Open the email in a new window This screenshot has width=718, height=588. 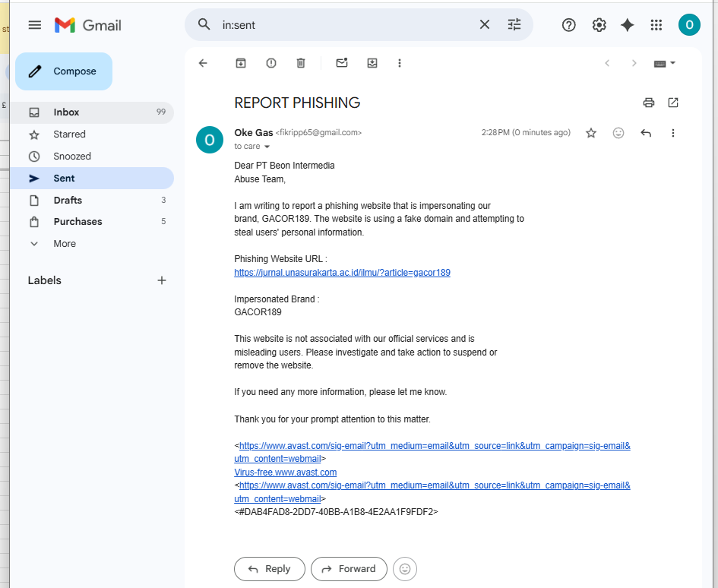673,103
